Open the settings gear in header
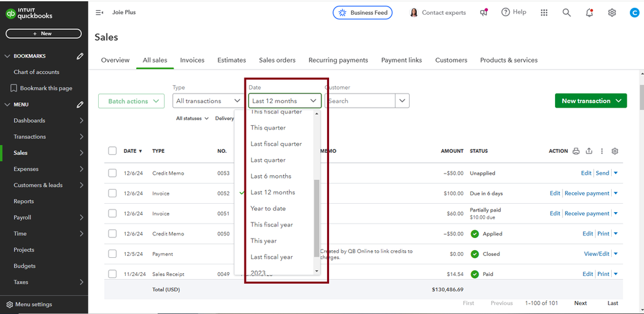Viewport: 644px width, 314px height. tap(612, 12)
